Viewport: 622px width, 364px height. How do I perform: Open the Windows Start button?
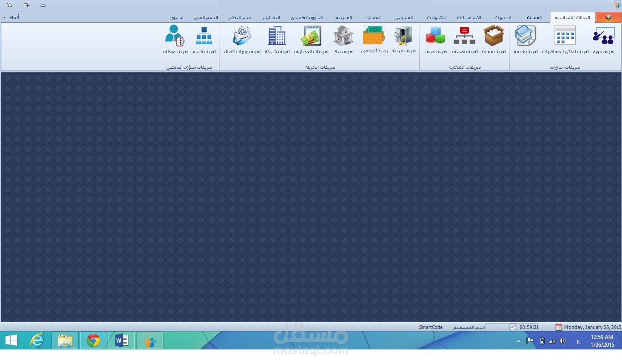(x=11, y=340)
